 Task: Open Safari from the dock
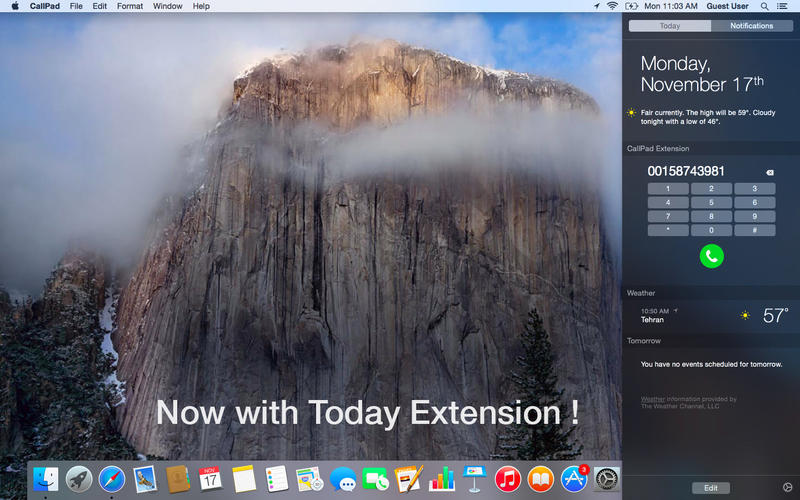click(x=112, y=480)
